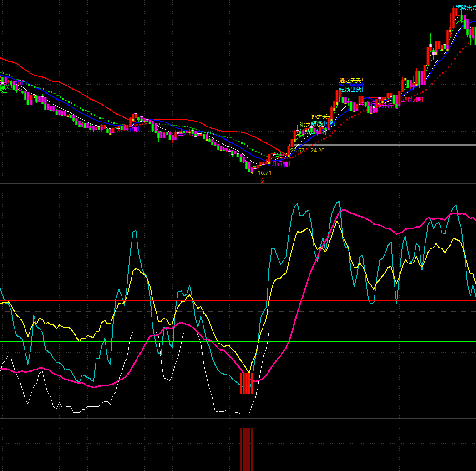Screen dimensions: 476x471
Task: Click the red S marker below 16.71
Action: click(x=263, y=181)
